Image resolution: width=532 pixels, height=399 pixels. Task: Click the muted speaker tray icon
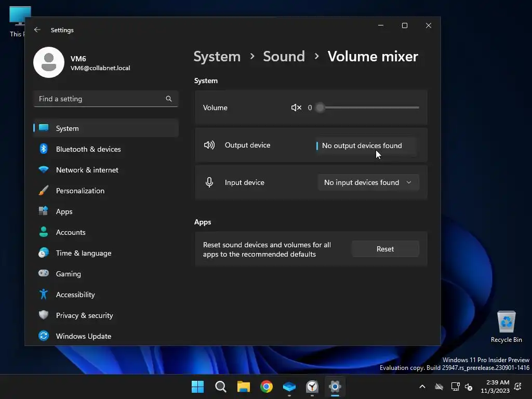469,387
